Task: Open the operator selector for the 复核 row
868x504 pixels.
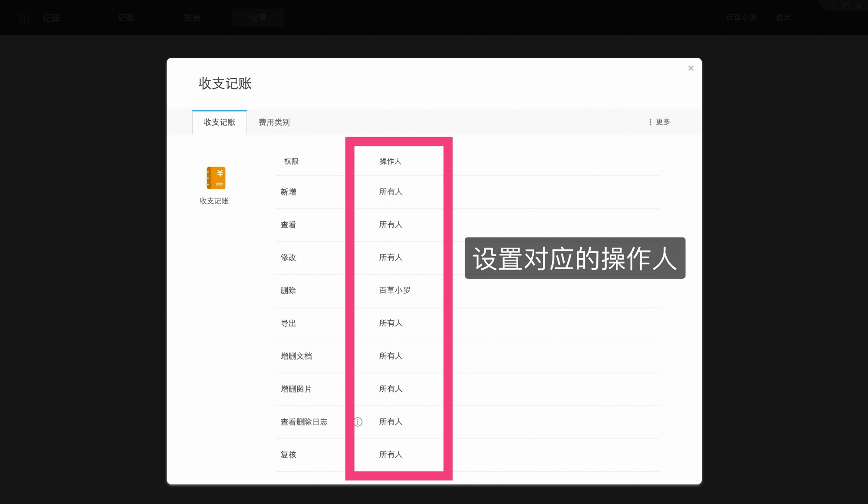Action: pos(391,455)
